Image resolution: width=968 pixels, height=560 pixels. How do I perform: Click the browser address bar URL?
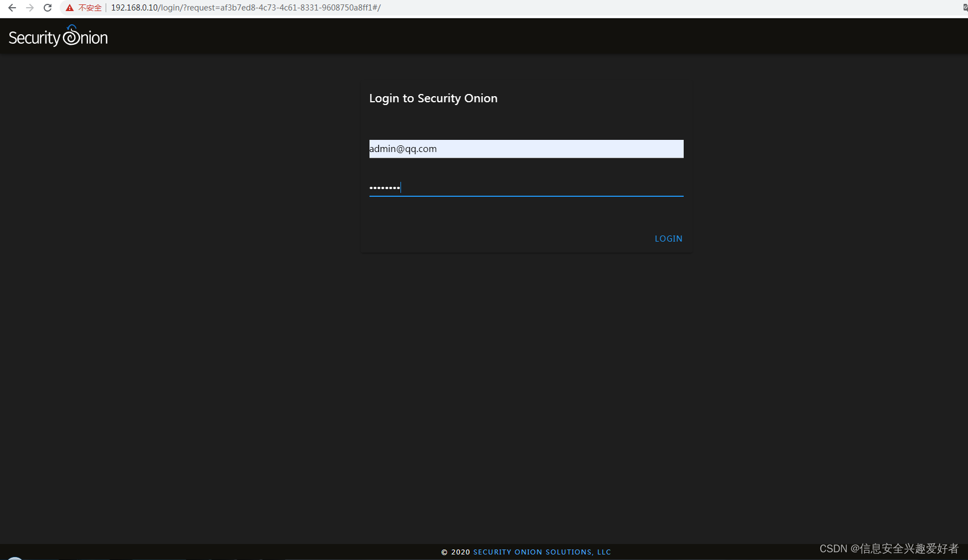click(246, 8)
